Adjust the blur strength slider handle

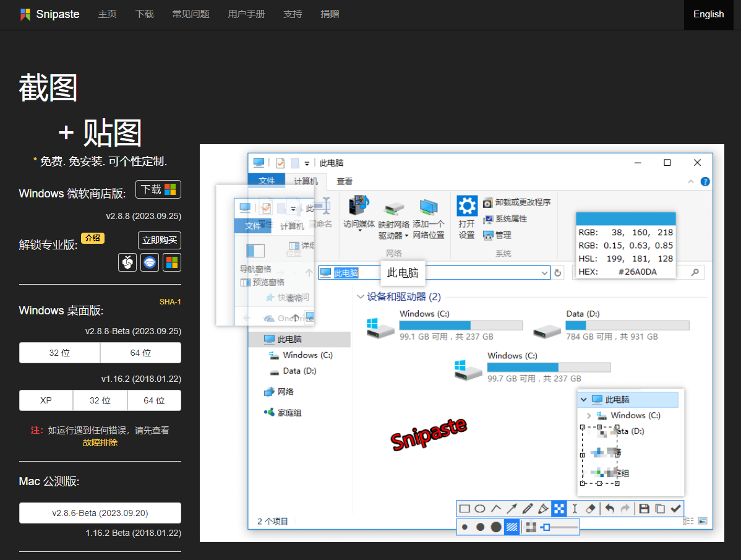[x=547, y=527]
